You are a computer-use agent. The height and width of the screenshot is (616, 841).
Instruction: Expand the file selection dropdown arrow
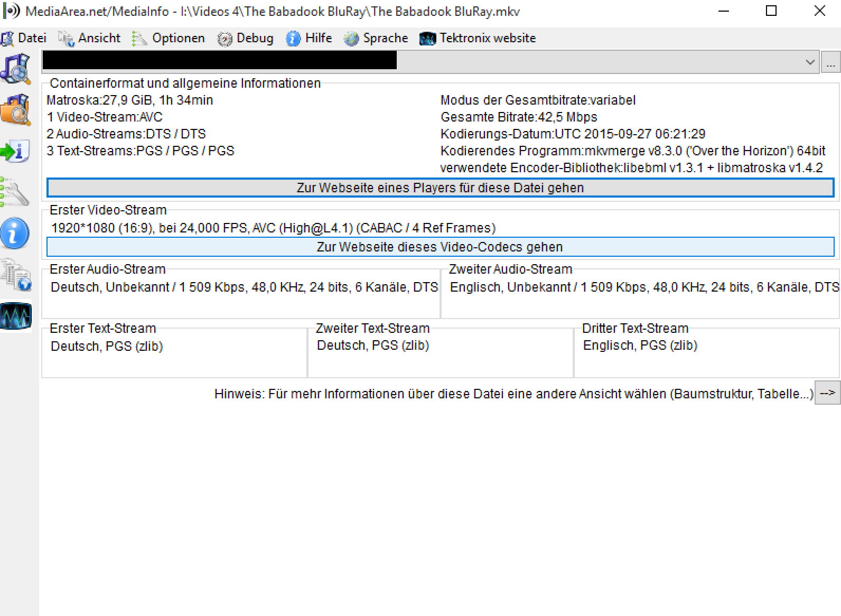coord(810,62)
